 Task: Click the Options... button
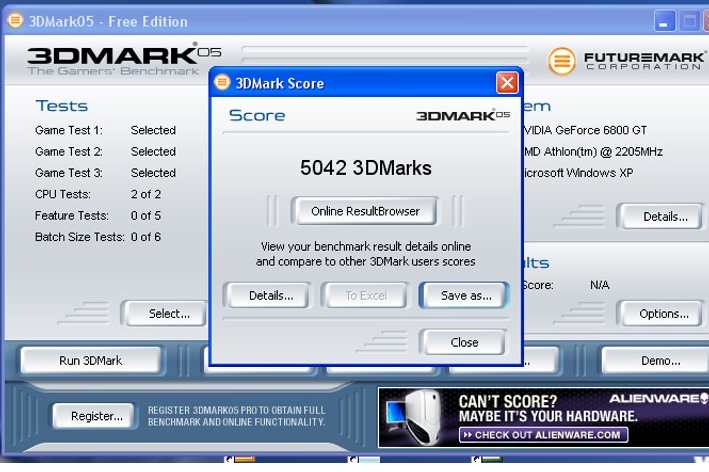tap(662, 314)
